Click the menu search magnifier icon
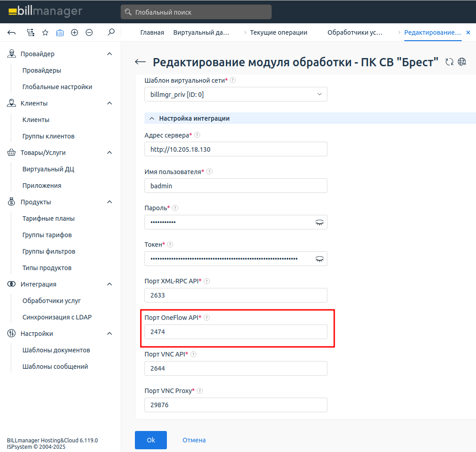Viewport: 476px width, 452px height. pos(111,32)
